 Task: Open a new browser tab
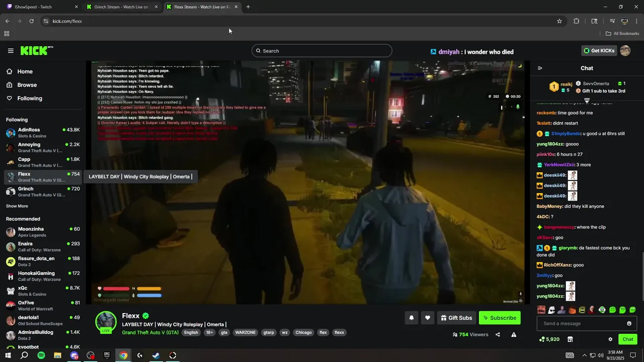pyautogui.click(x=248, y=7)
